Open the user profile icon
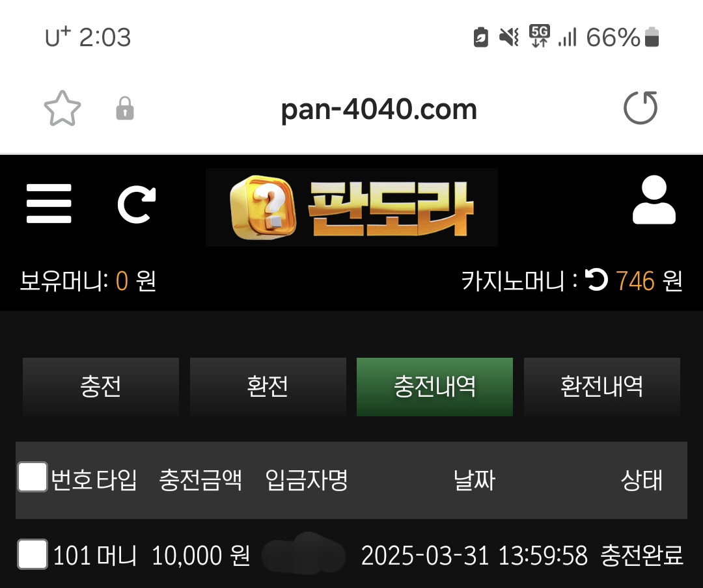Screen dimensions: 703x588 (x=654, y=200)
